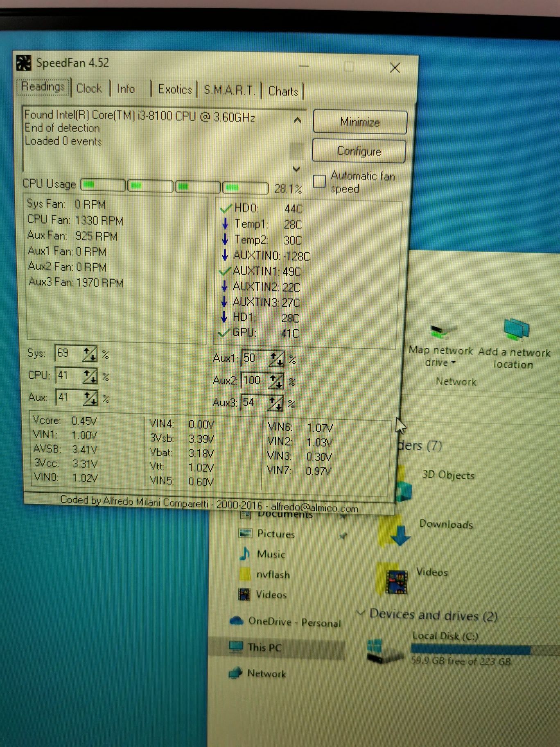Click the Temp1 down arrow icon
560x747 pixels.
225,224
